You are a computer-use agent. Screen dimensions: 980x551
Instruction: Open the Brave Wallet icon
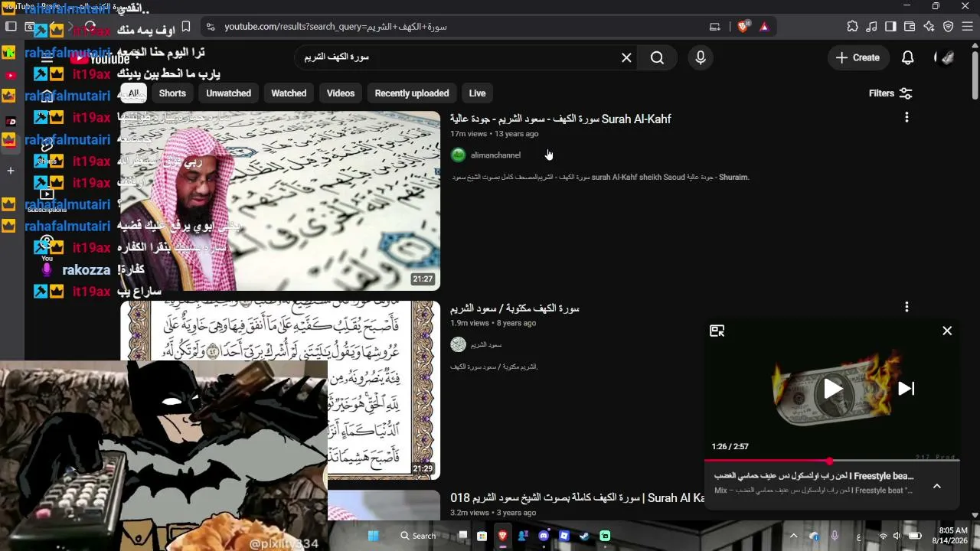[910, 27]
